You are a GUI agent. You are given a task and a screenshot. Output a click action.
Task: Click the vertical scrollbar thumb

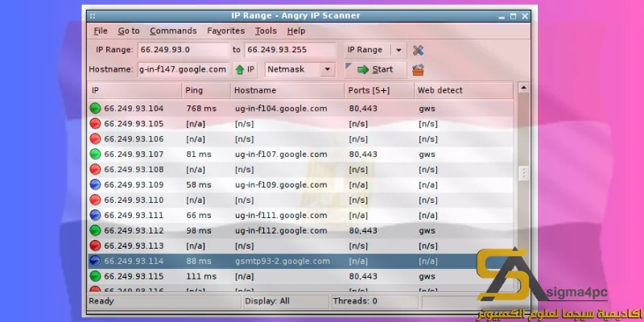[523, 173]
